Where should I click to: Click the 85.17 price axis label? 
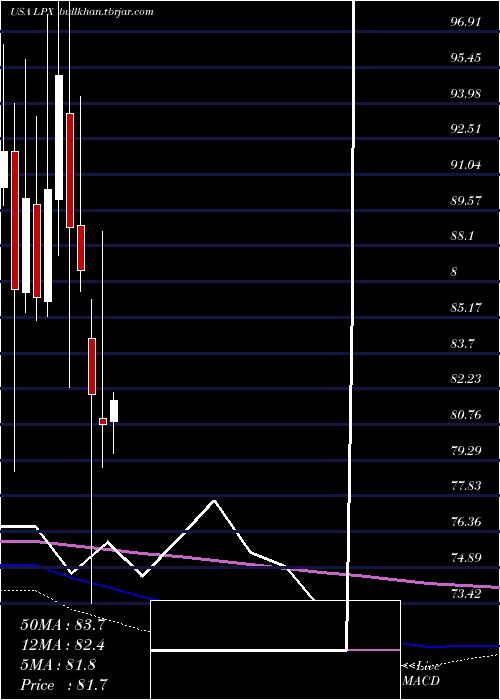[466, 308]
